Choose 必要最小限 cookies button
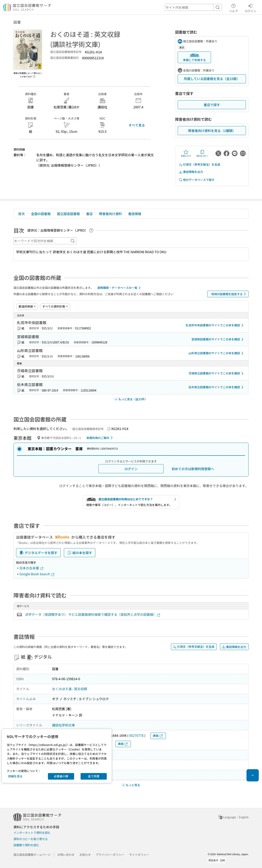The width and height of the screenshot is (262, 868). [x=61, y=776]
